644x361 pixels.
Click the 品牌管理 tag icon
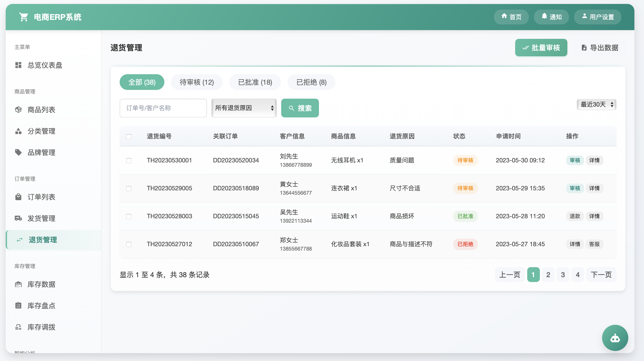pyautogui.click(x=19, y=152)
